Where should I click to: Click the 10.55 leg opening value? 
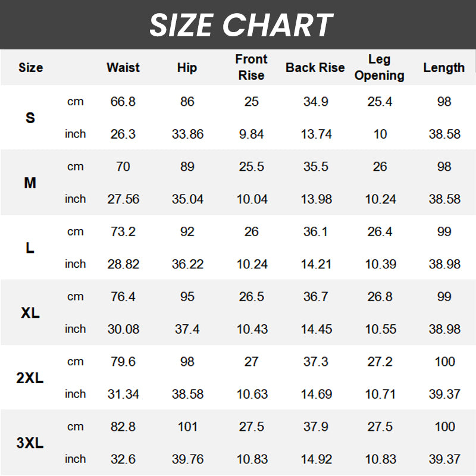click(x=380, y=329)
